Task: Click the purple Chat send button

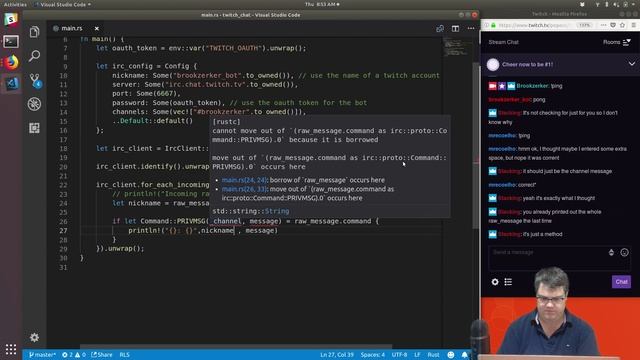Action: pos(621,282)
